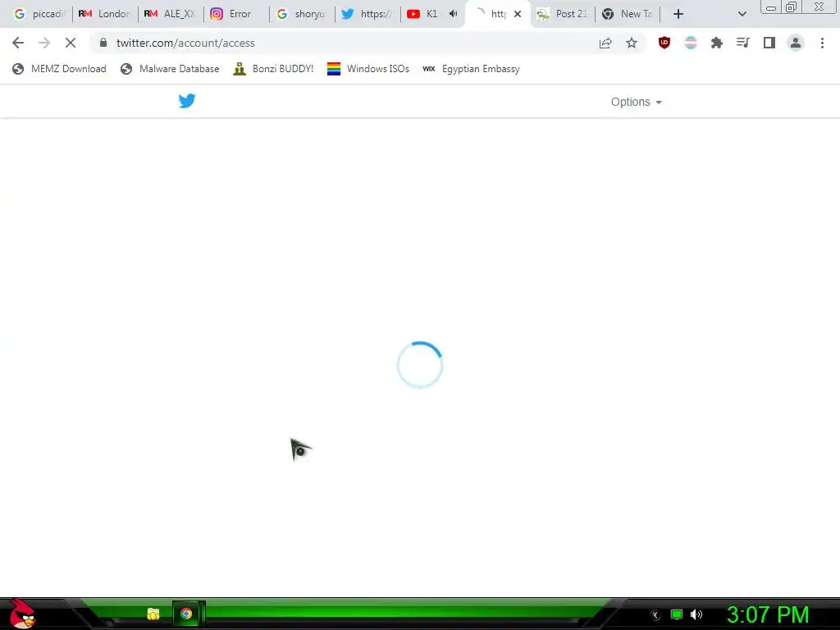Viewport: 840px width, 630px height.
Task: Open Chrome's three-dot menu
Action: coord(822,43)
